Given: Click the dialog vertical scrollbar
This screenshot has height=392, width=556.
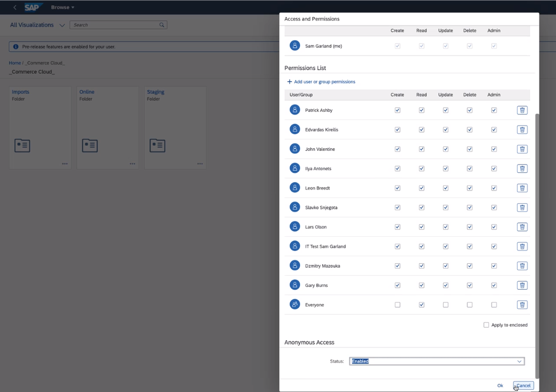Looking at the screenshot, I should [x=537, y=246].
